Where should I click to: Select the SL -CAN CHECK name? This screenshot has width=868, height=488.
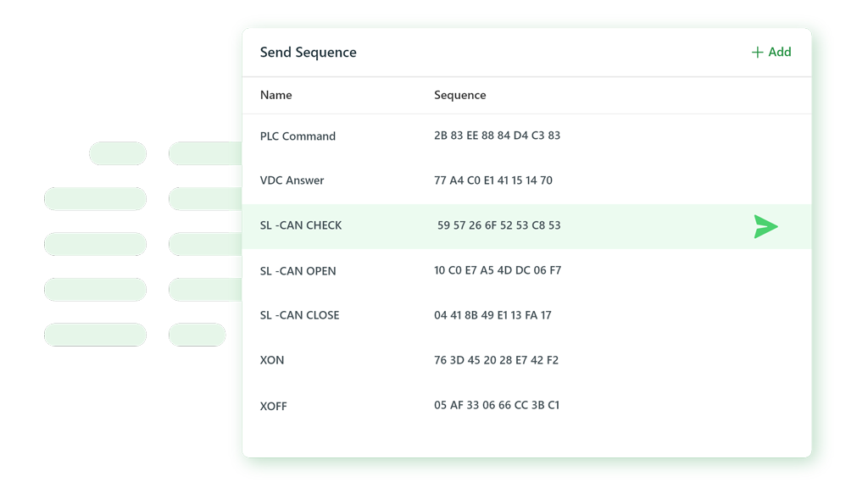click(301, 225)
